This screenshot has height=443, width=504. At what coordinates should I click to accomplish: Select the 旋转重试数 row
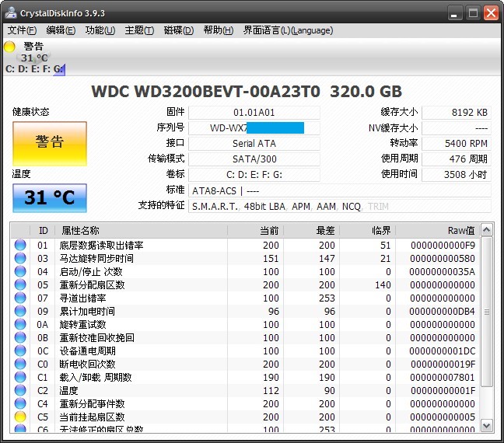(245, 324)
